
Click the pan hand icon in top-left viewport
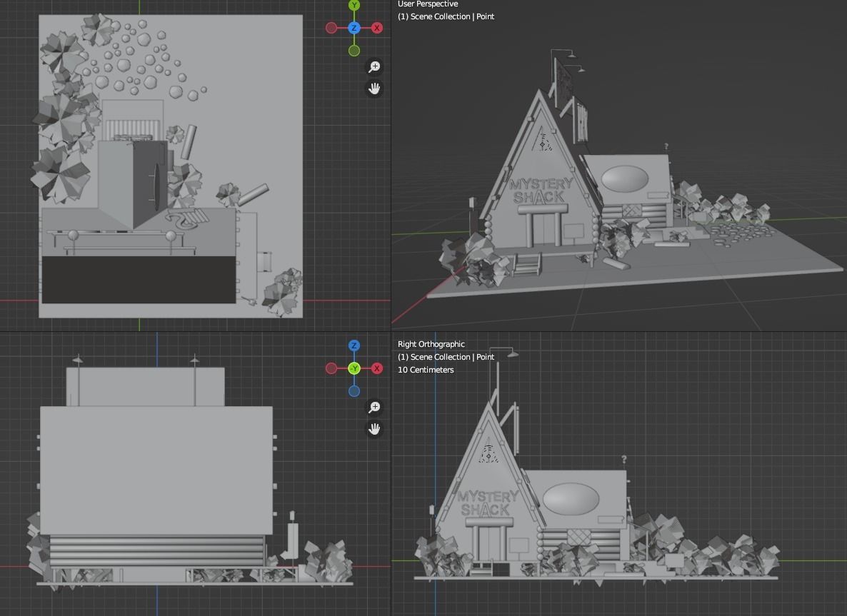pos(374,89)
